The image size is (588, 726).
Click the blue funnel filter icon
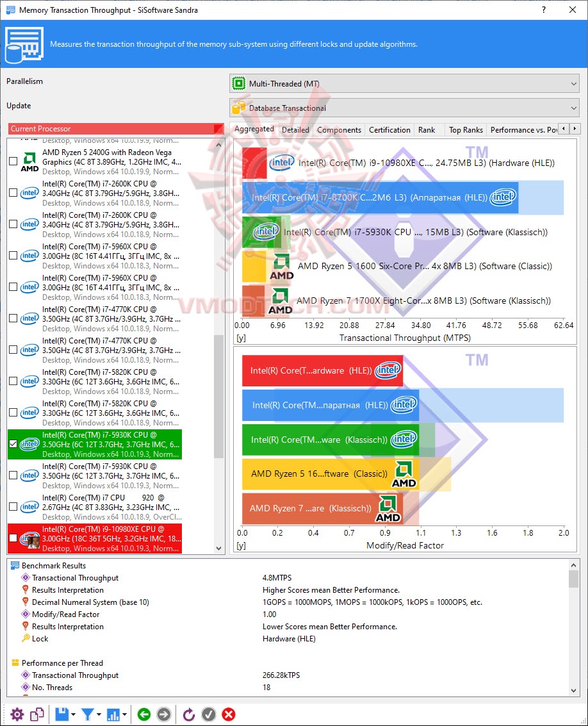pyautogui.click(x=88, y=714)
